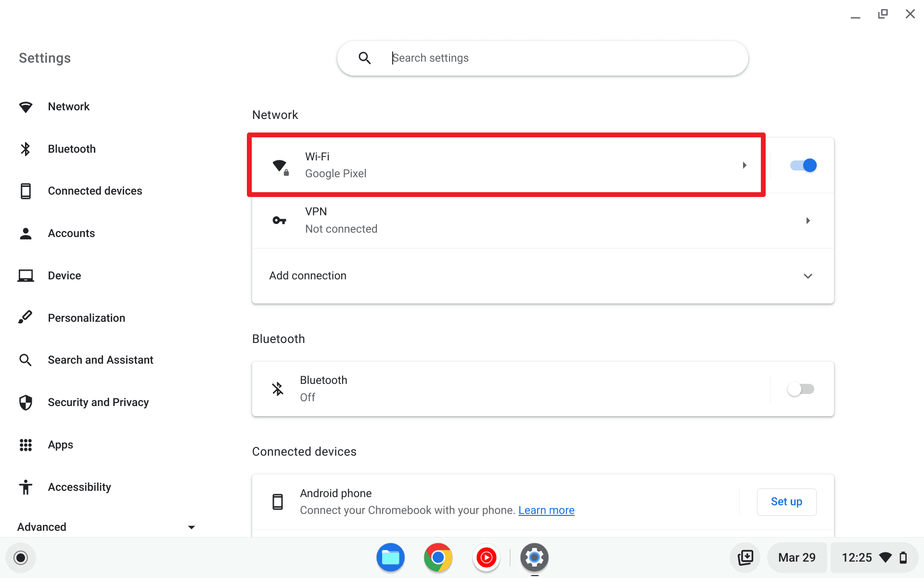Image resolution: width=924 pixels, height=578 pixels.
Task: Click the Bluetooth off icon in Bluetooth card
Action: pyautogui.click(x=278, y=389)
